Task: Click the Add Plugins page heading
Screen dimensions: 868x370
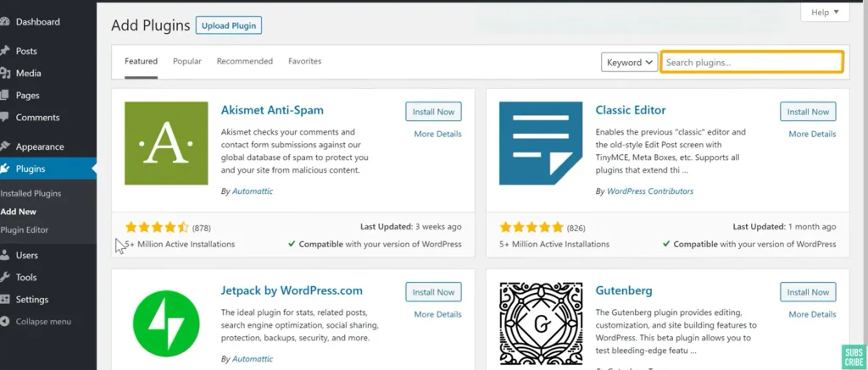Action: coord(151,25)
